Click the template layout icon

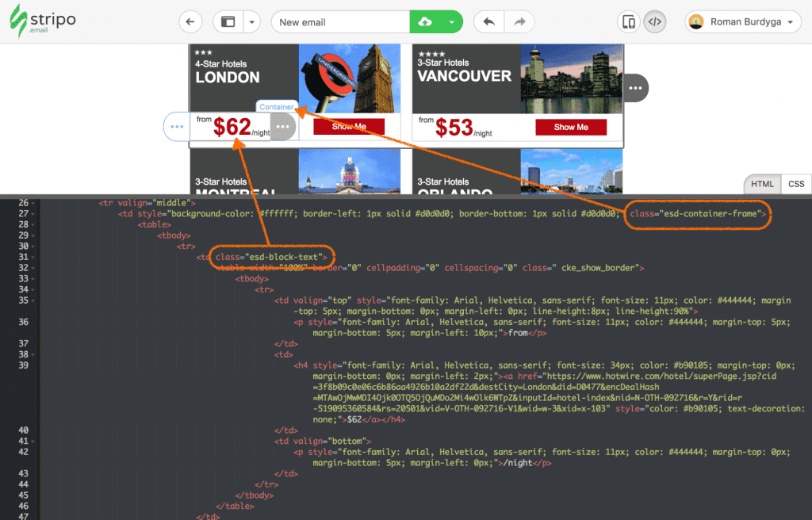228,21
